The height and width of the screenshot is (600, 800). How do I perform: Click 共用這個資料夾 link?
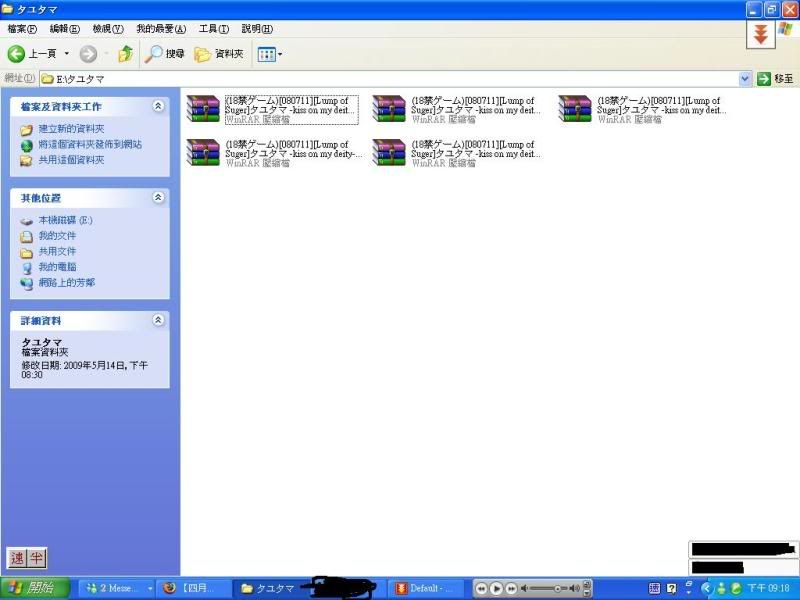(70, 160)
